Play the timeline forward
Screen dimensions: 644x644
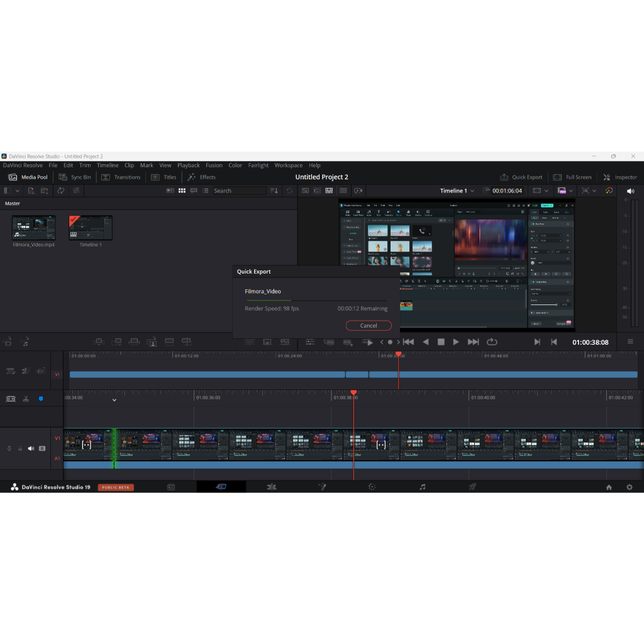[x=456, y=341]
